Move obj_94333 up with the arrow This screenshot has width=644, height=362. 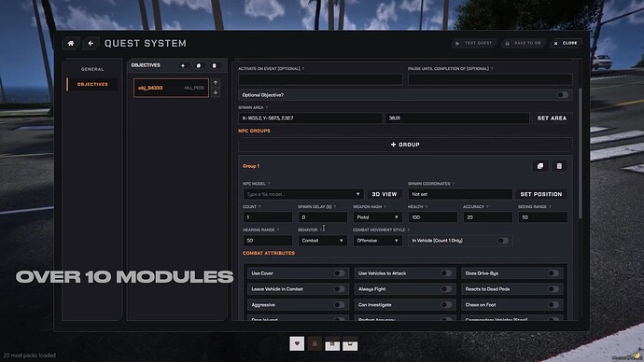pyautogui.click(x=216, y=82)
